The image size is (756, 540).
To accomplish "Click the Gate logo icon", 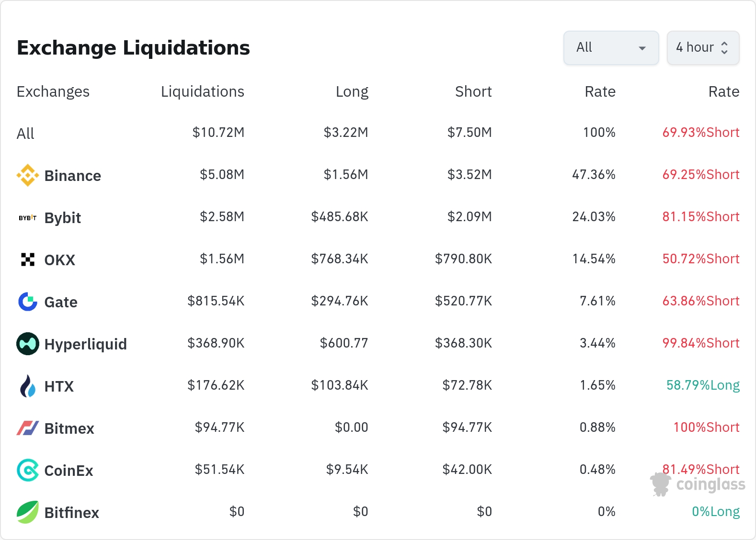I will (x=28, y=302).
